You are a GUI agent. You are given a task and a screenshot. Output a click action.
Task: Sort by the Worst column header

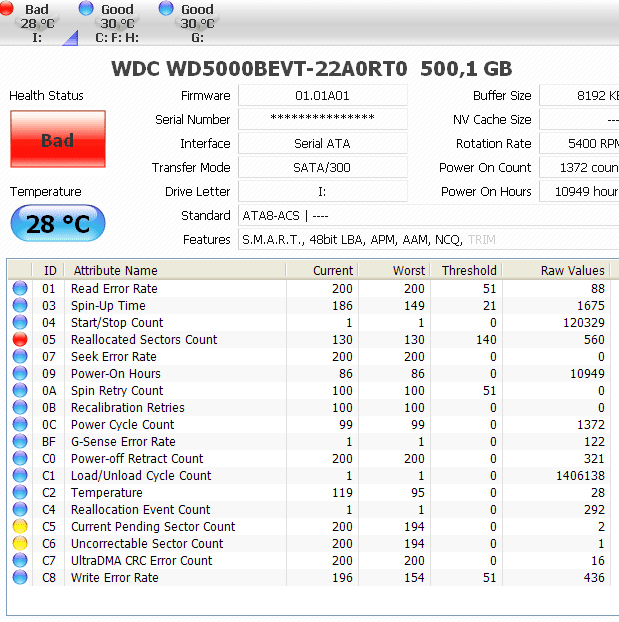tap(394, 270)
